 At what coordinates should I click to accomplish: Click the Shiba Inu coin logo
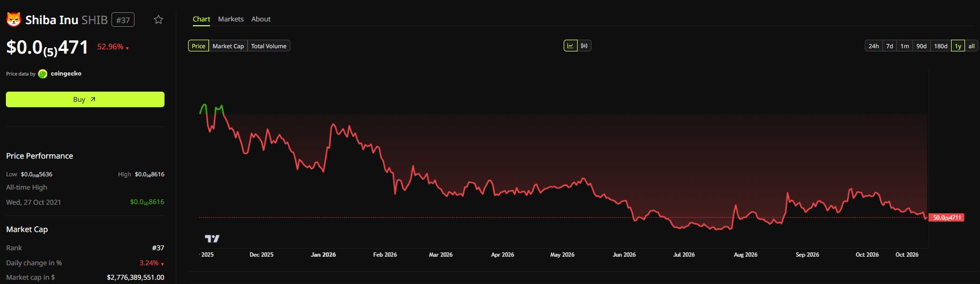[x=13, y=20]
